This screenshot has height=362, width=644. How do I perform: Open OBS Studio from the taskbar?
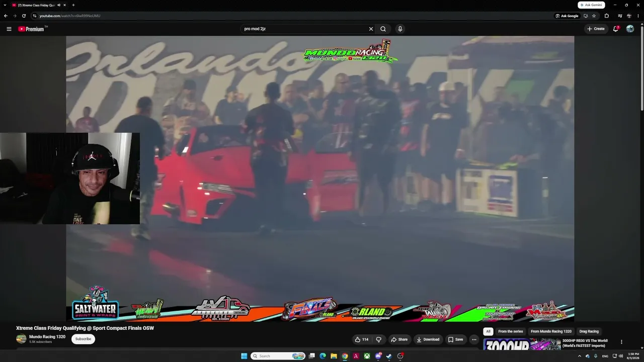[x=400, y=356]
